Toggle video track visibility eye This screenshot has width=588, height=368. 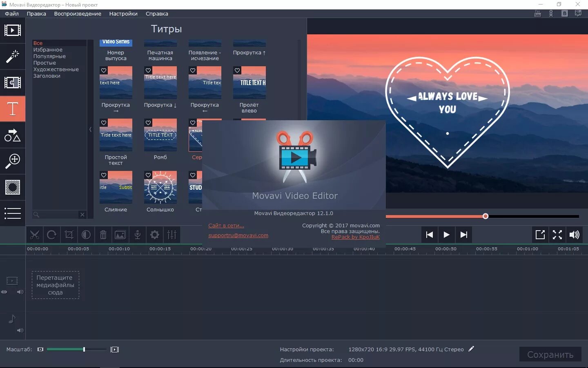point(4,292)
